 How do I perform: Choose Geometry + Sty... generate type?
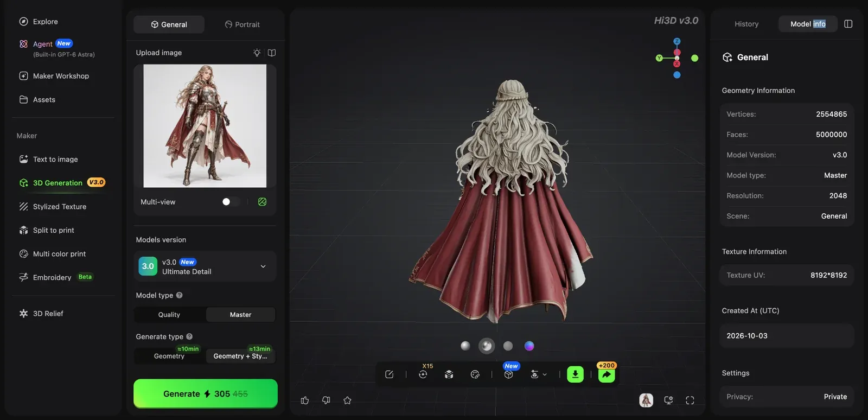click(x=240, y=356)
